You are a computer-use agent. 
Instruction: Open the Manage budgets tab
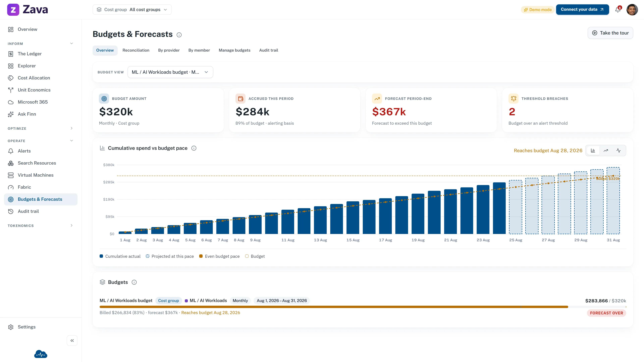click(x=234, y=50)
